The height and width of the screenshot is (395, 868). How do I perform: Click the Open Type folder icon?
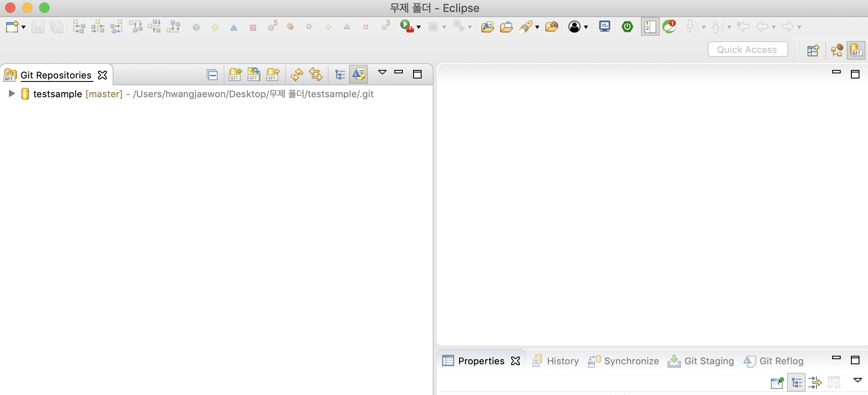coord(487,27)
